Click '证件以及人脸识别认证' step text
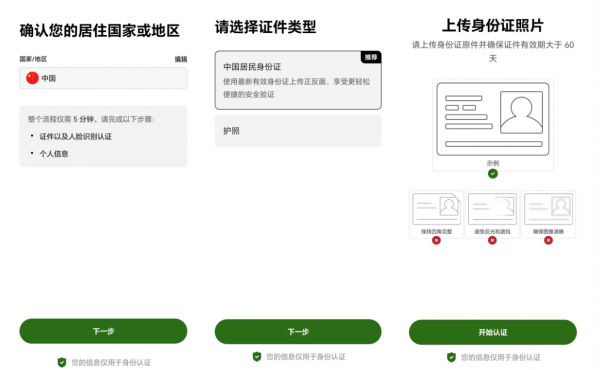Screen dimensions: 600x370 (76, 137)
